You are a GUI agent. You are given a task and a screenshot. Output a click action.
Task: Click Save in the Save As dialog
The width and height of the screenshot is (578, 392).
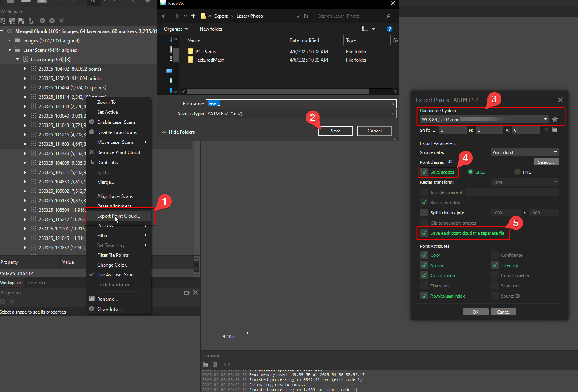335,131
